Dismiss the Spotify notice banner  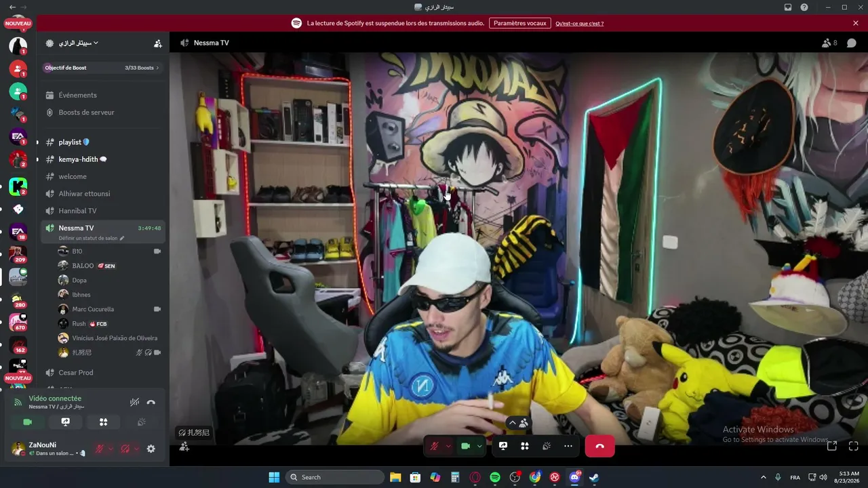[856, 23]
